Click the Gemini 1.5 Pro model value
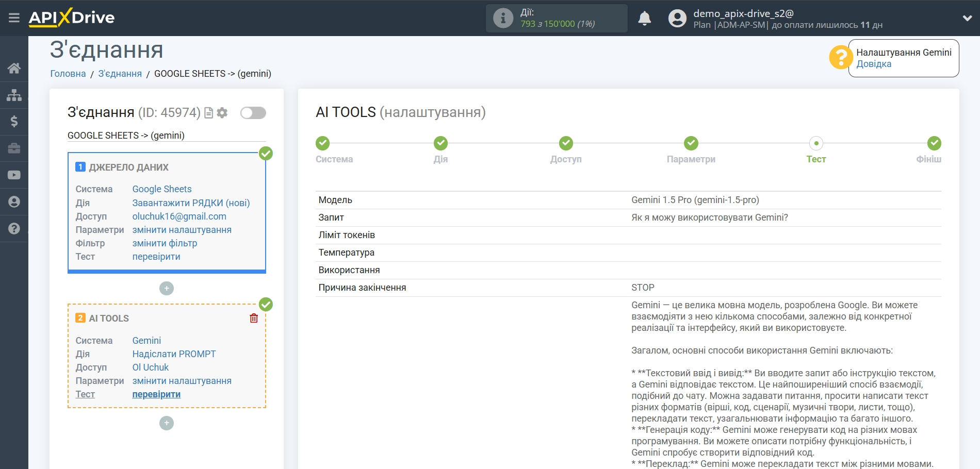Viewport: 980px width, 469px height. [695, 200]
